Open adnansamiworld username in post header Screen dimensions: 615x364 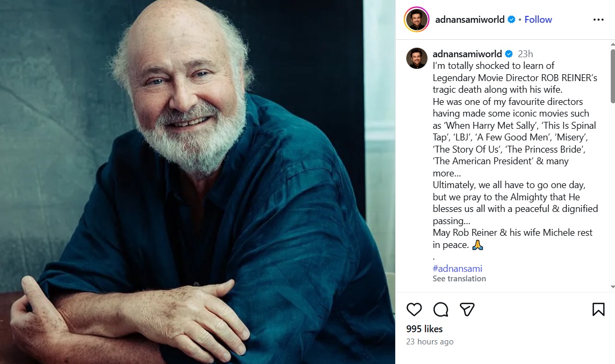click(x=469, y=20)
